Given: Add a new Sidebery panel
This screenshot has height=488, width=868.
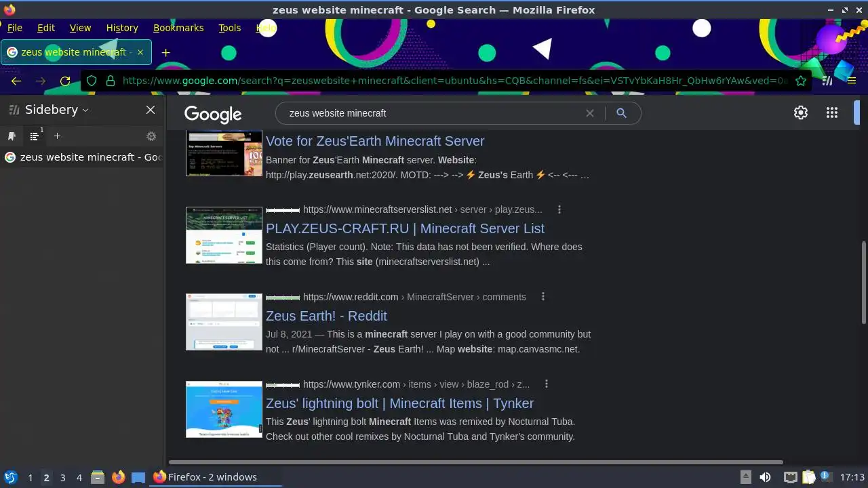Looking at the screenshot, I should (x=57, y=136).
